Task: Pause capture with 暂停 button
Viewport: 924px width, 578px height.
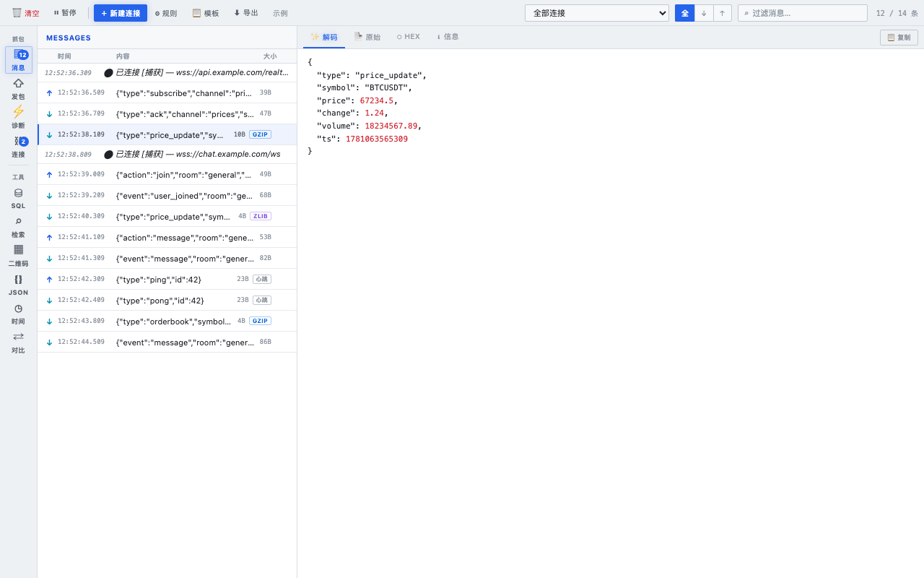Action: [64, 13]
